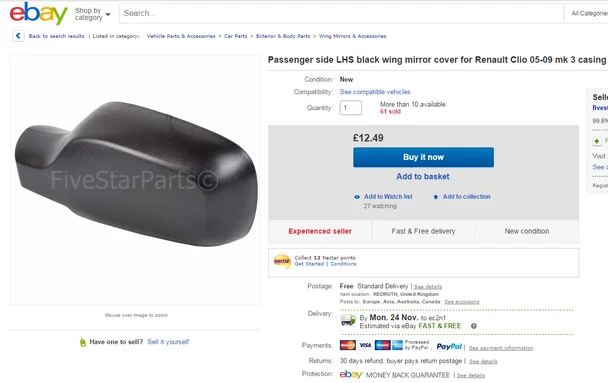The image size is (608, 383).
Task: Click the Buy it now button
Action: (423, 157)
